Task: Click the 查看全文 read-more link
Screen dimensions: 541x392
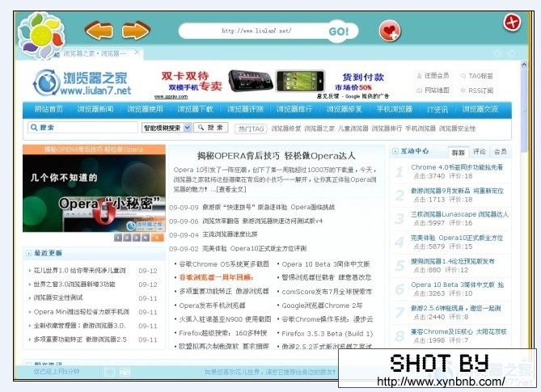Action: (x=232, y=190)
